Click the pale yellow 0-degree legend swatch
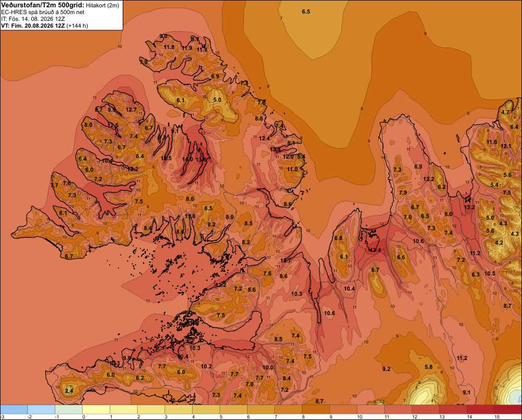 96,410
